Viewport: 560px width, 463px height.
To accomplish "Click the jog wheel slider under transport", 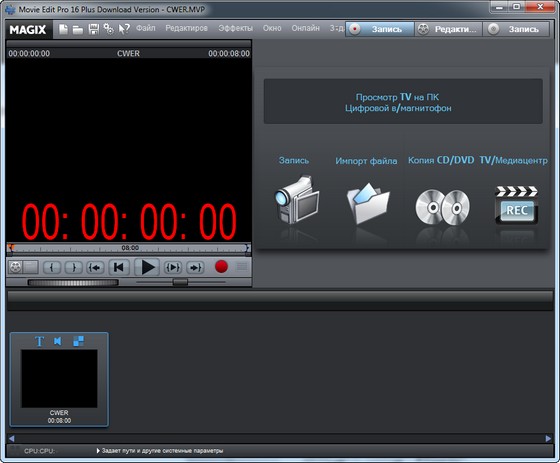I will click(73, 283).
